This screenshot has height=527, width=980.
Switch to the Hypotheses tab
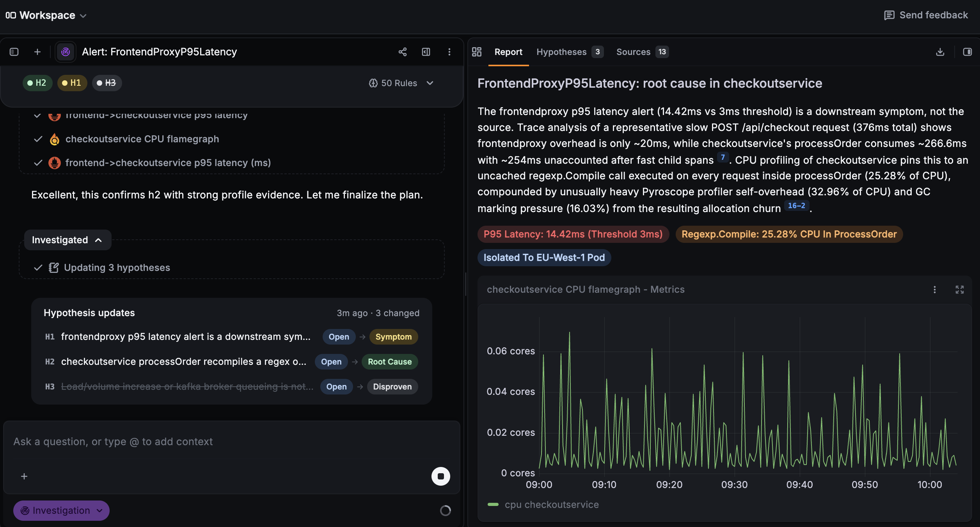pos(570,52)
